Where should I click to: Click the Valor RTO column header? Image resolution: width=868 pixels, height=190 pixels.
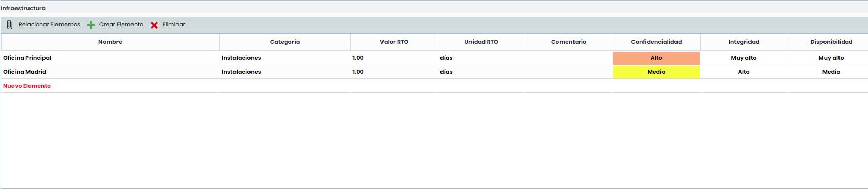point(394,42)
